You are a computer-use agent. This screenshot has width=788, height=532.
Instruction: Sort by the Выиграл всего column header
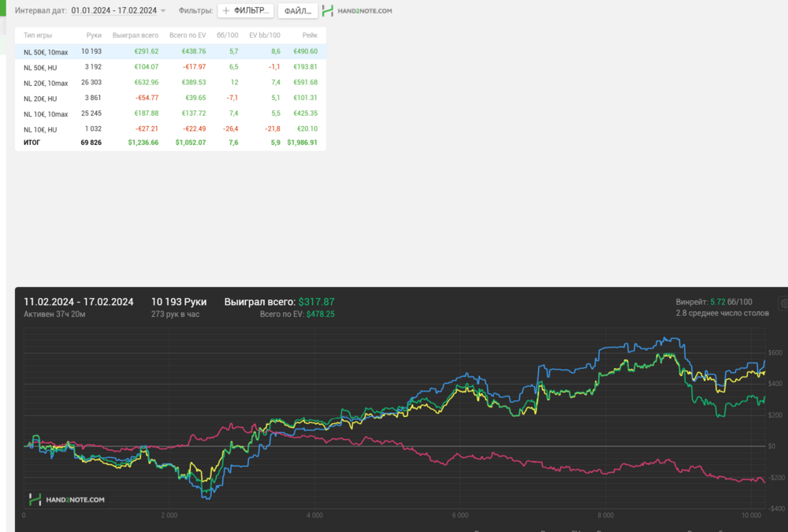pos(136,35)
